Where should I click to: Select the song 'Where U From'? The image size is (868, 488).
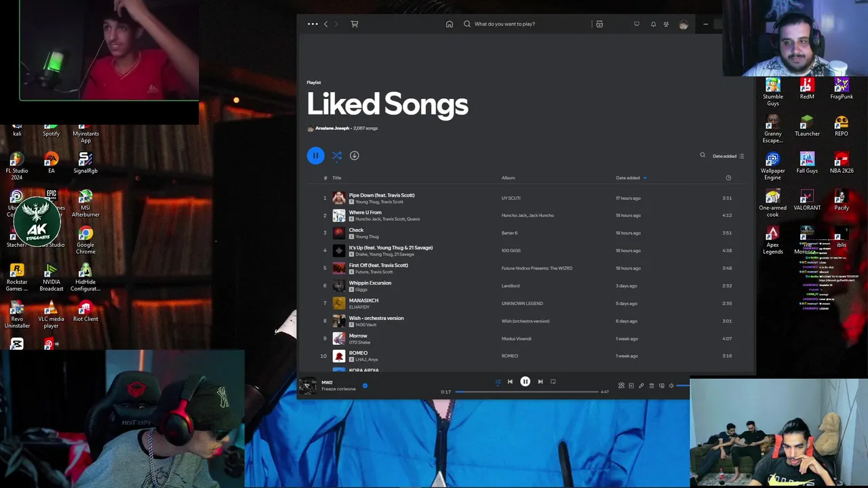[365, 212]
